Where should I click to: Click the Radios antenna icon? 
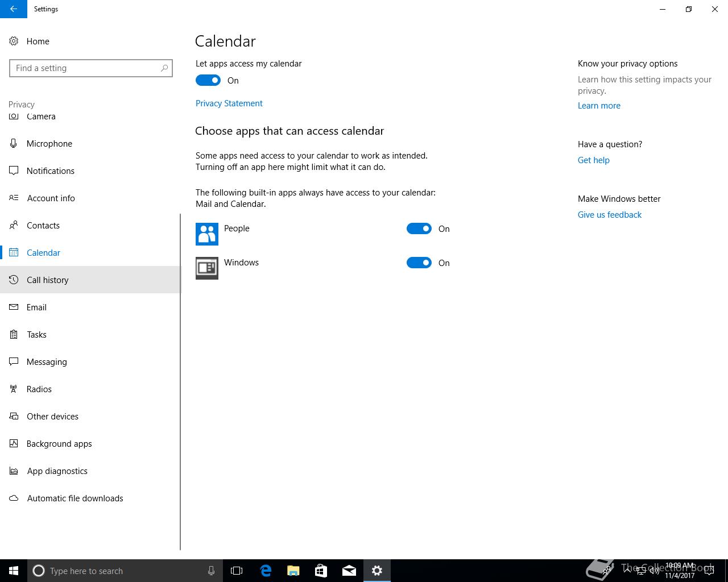tap(14, 389)
